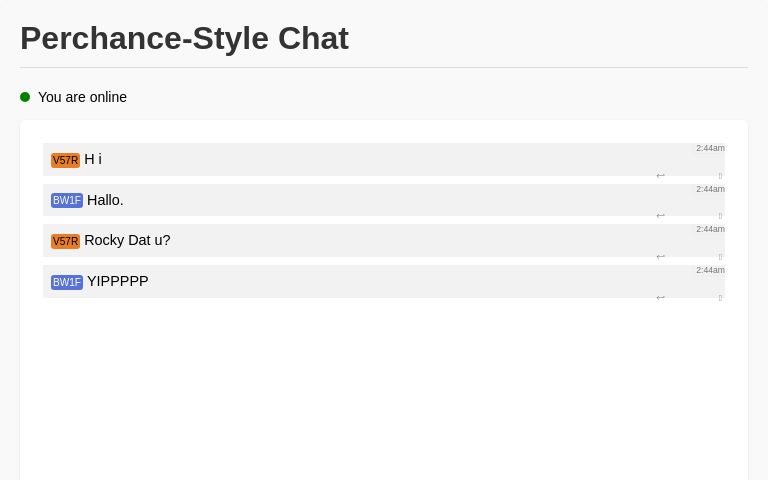Click the 2:44am timestamp on 'Hallo.' message
This screenshot has height=480, width=768.
click(x=710, y=189)
